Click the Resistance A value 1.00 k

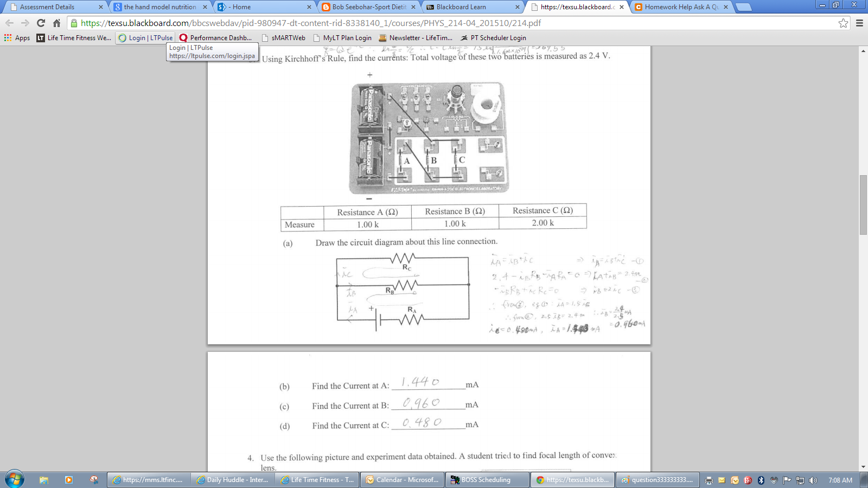point(367,224)
